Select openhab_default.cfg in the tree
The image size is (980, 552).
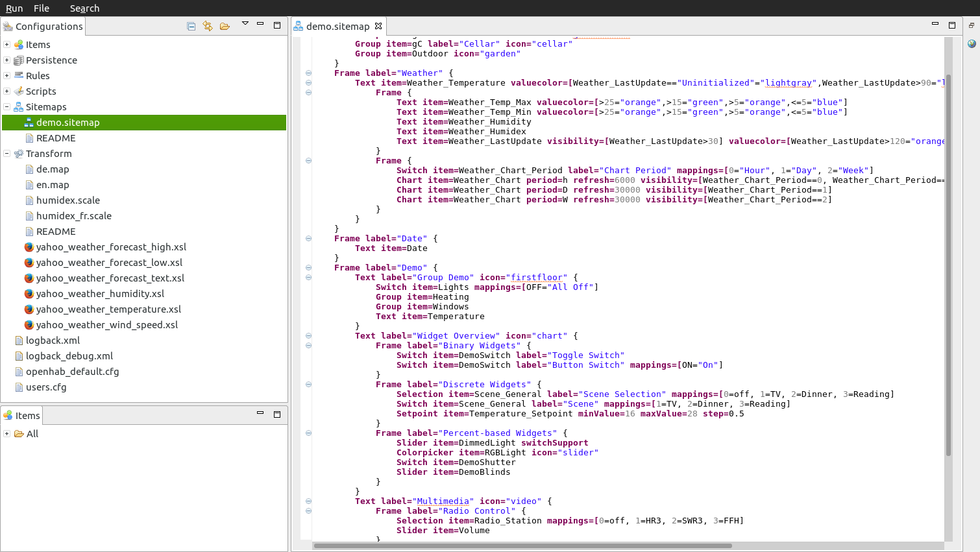click(72, 372)
